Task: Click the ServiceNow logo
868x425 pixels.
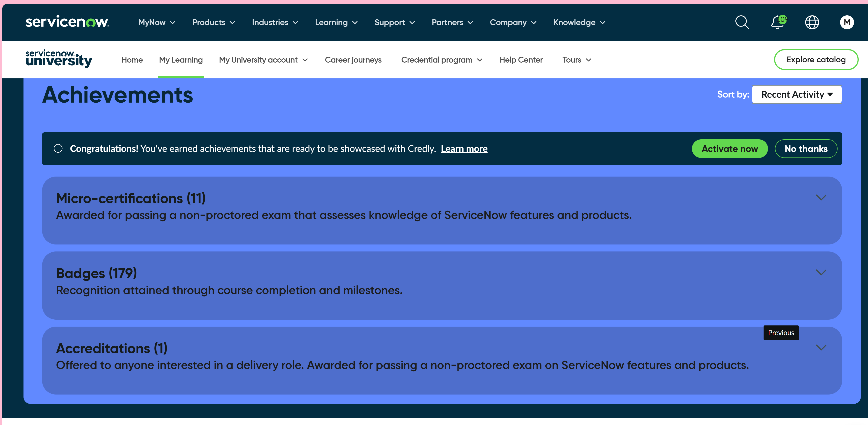Action: point(67,22)
